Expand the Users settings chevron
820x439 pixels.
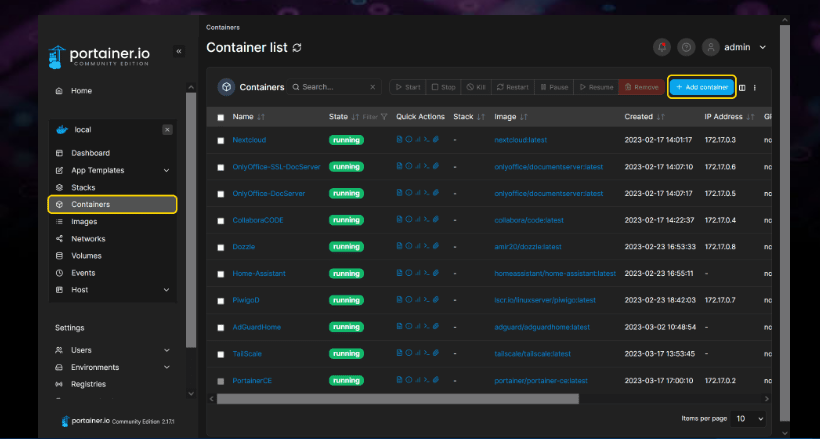pos(166,350)
